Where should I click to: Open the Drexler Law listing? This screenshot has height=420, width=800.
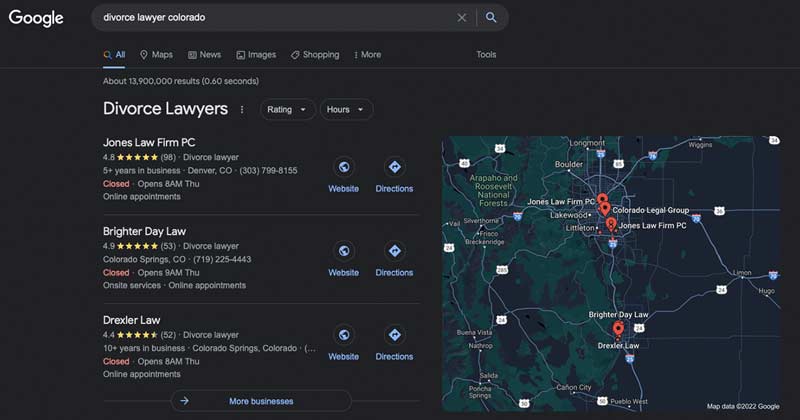coord(132,320)
